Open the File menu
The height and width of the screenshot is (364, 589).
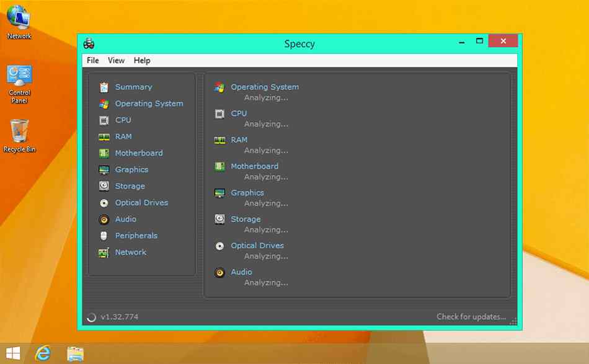[x=92, y=60]
